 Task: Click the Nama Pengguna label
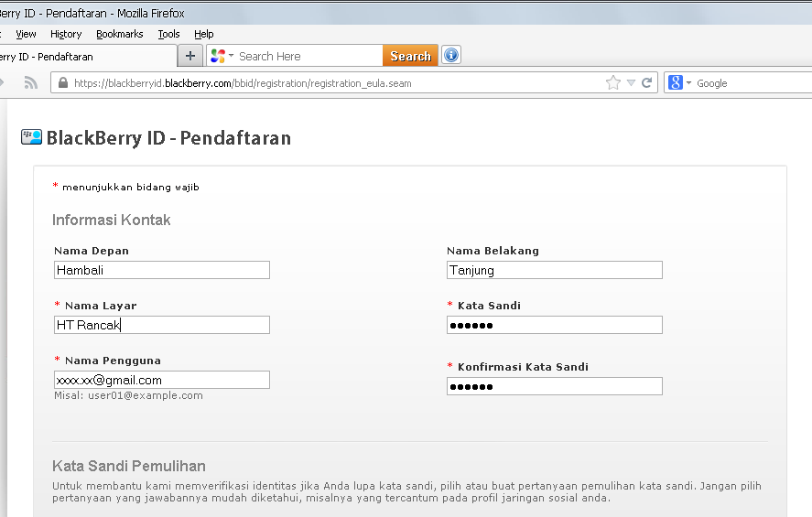click(113, 361)
